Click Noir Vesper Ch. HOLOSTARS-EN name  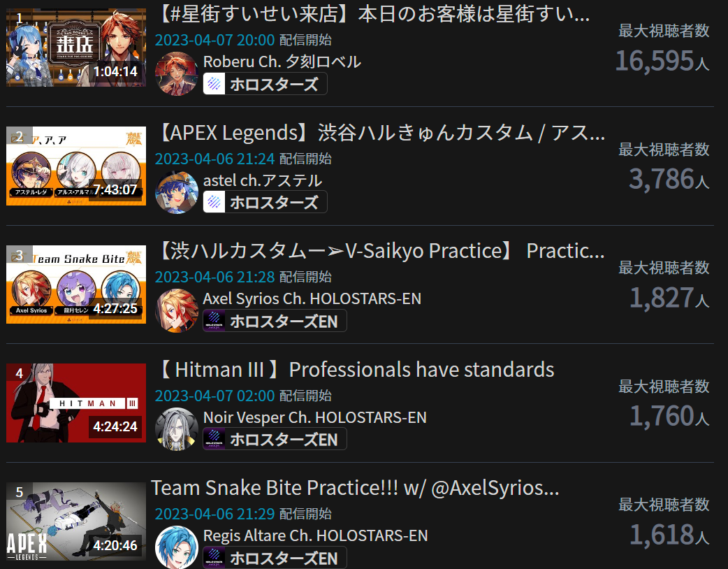(x=315, y=417)
